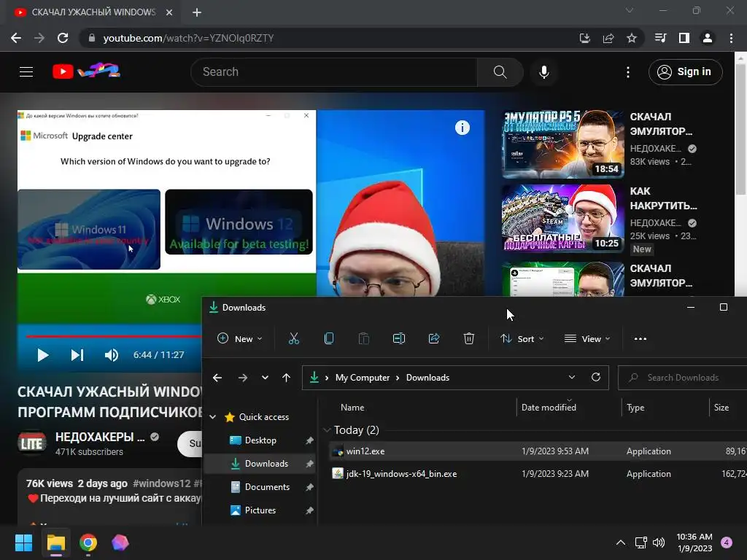The height and width of the screenshot is (560, 747).
Task: Click the #windows12 hashtag link
Action: (x=161, y=483)
